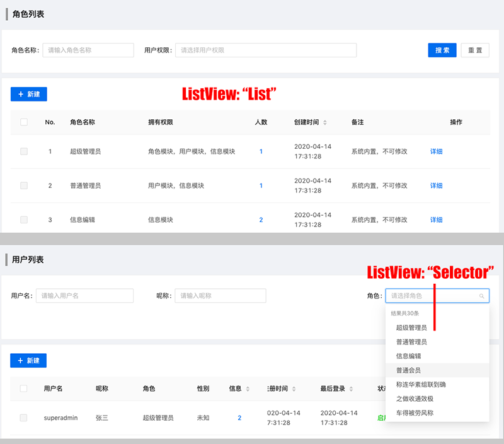Viewport: 504px width, 444px height.
Task: Open the 角色 selector combo box
Action: (x=437, y=296)
